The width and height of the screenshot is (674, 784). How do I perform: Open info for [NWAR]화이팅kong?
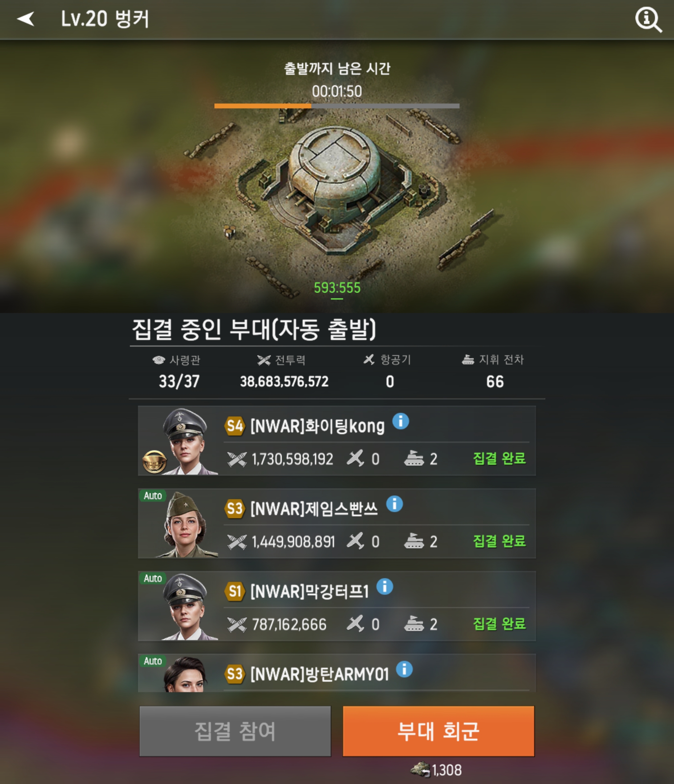[401, 421]
